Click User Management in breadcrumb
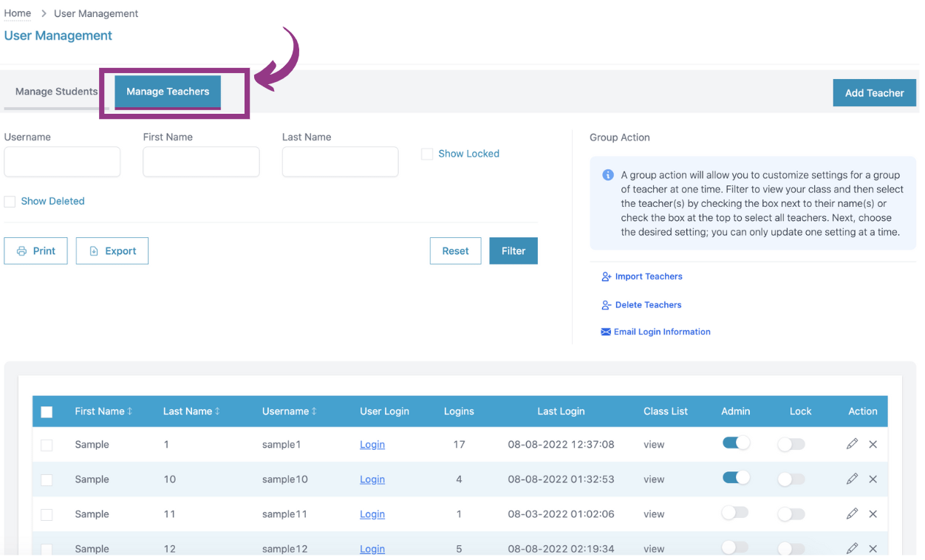 coord(96,13)
